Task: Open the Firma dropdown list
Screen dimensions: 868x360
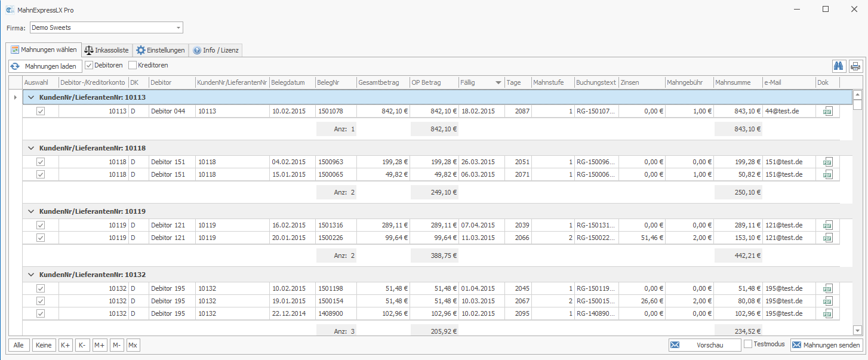Action: [x=178, y=27]
